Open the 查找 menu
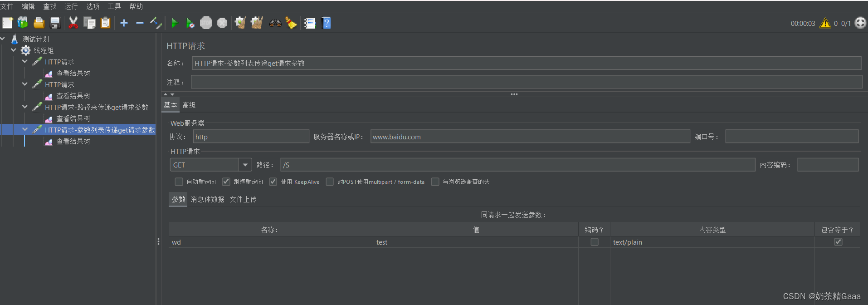 tap(50, 6)
